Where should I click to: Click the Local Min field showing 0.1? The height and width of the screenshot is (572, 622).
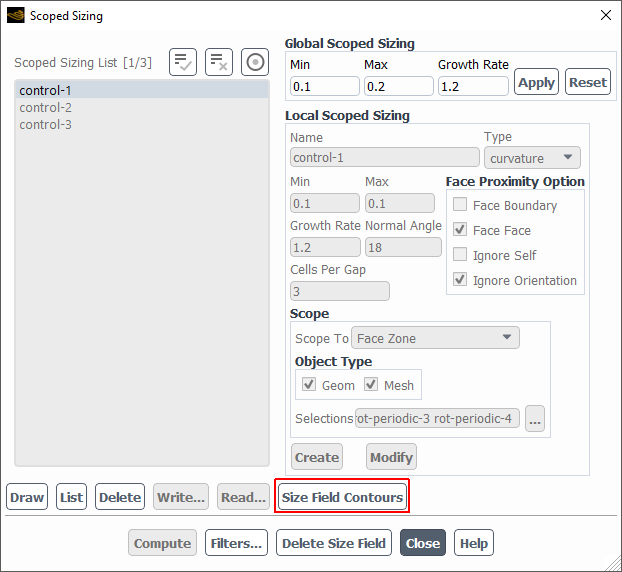click(x=325, y=203)
